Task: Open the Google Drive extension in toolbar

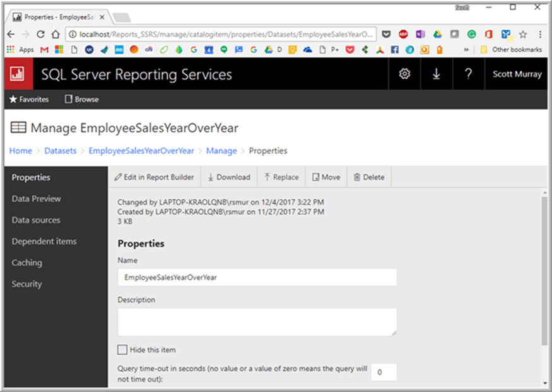Action: pos(437,34)
